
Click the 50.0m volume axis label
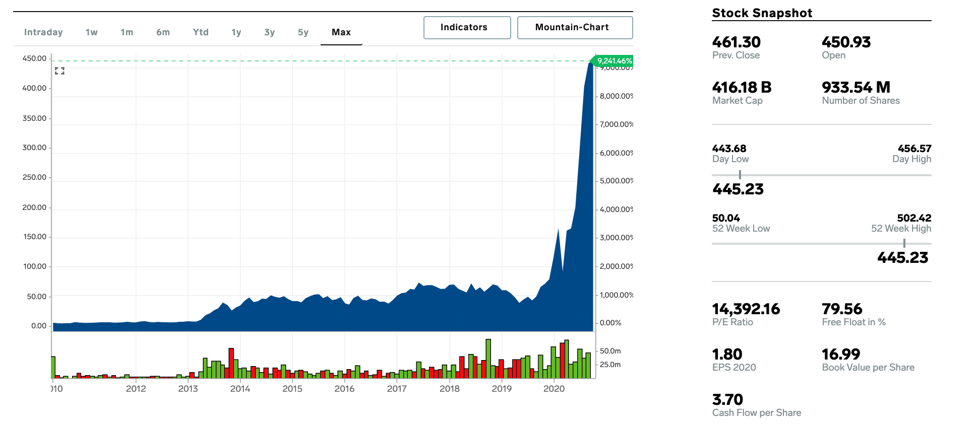[x=610, y=351]
